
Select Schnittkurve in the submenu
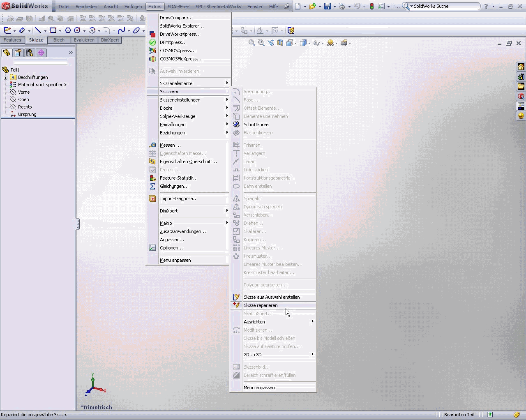tap(273, 125)
